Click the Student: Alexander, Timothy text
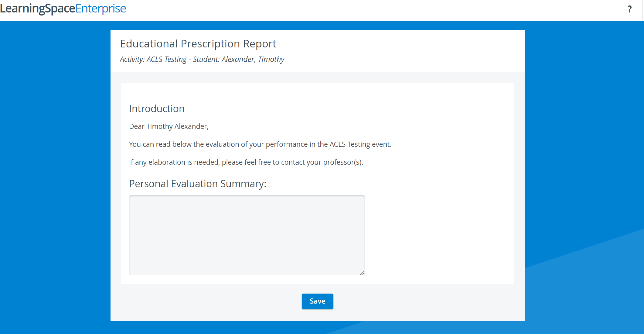This screenshot has width=644, height=334. point(238,59)
